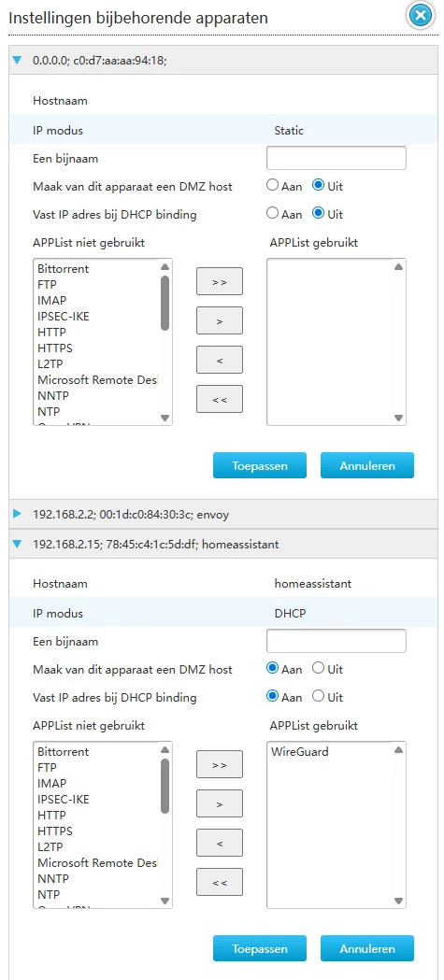The image size is (444, 980).
Task: Set DHCP binding to Aan for the first device
Action: point(272,214)
